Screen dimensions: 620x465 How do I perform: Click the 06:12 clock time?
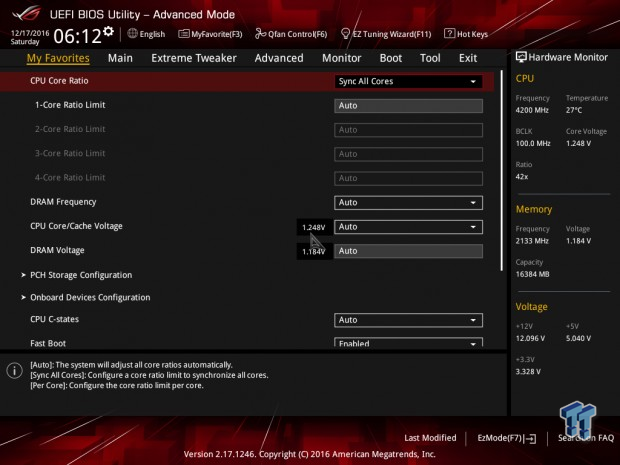(78, 36)
